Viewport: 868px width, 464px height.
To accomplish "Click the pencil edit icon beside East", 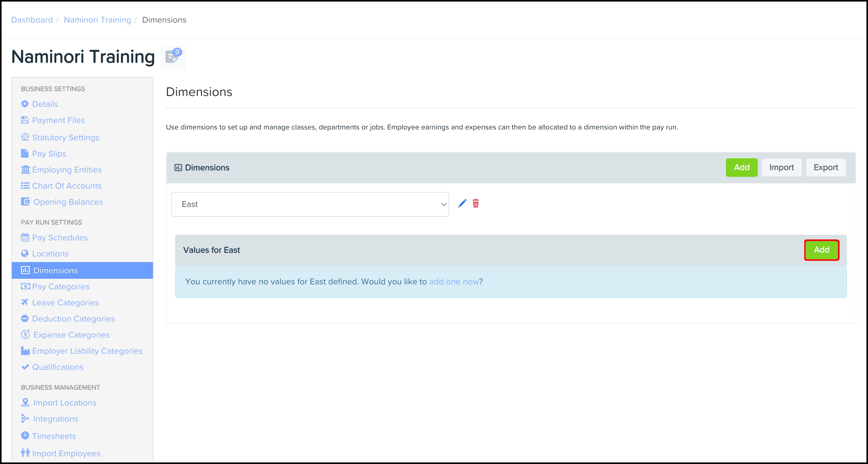I will pyautogui.click(x=462, y=203).
